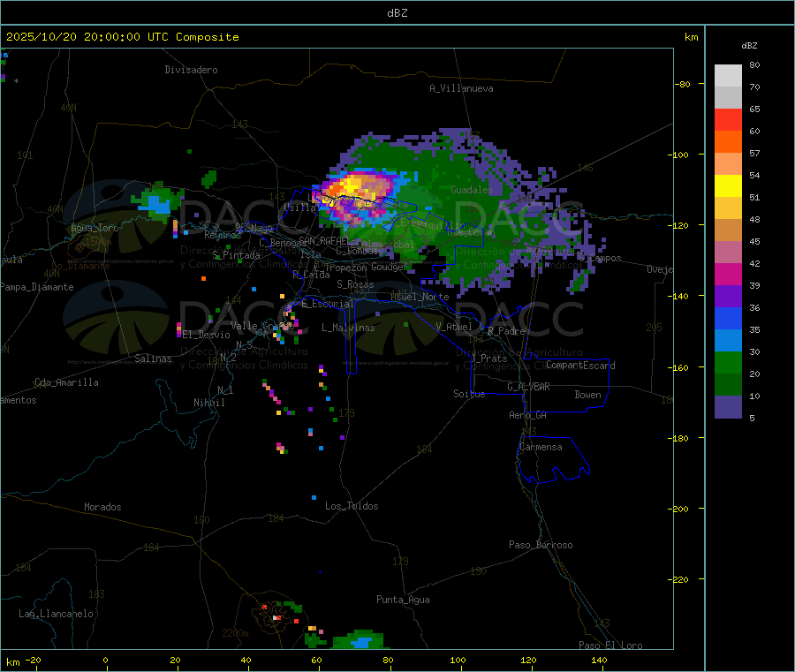
Task: Click the legend value 65
Action: pos(754,109)
